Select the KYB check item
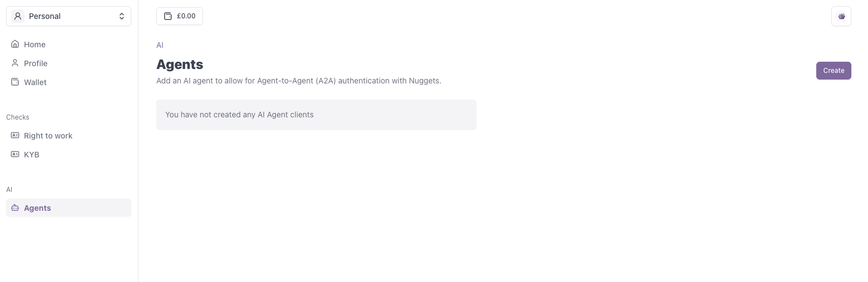 pyautogui.click(x=68, y=154)
